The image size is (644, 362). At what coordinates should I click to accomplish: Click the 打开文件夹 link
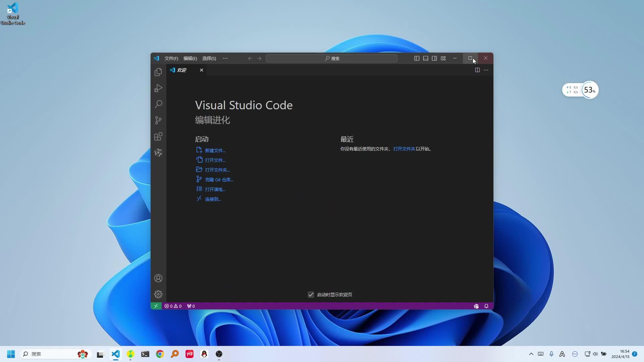(x=404, y=148)
